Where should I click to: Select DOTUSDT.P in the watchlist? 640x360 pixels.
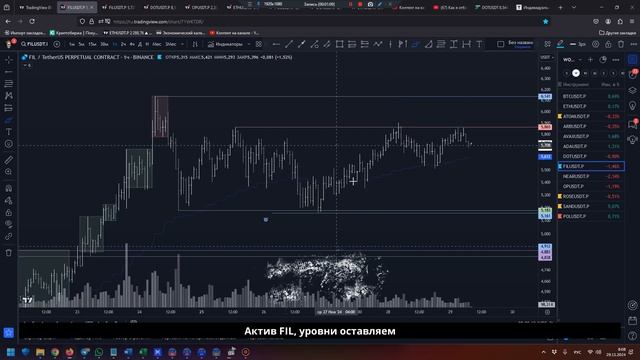coord(591,156)
